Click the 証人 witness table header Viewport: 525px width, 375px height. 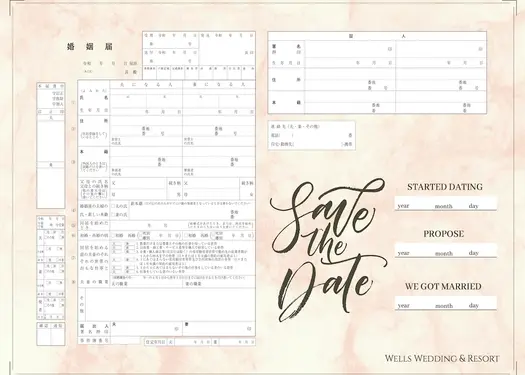(x=377, y=36)
